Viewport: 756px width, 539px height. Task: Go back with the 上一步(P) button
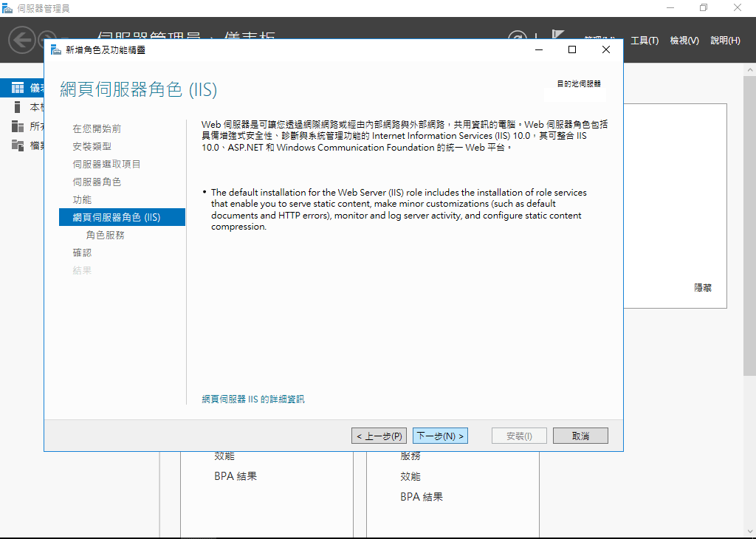[379, 436]
